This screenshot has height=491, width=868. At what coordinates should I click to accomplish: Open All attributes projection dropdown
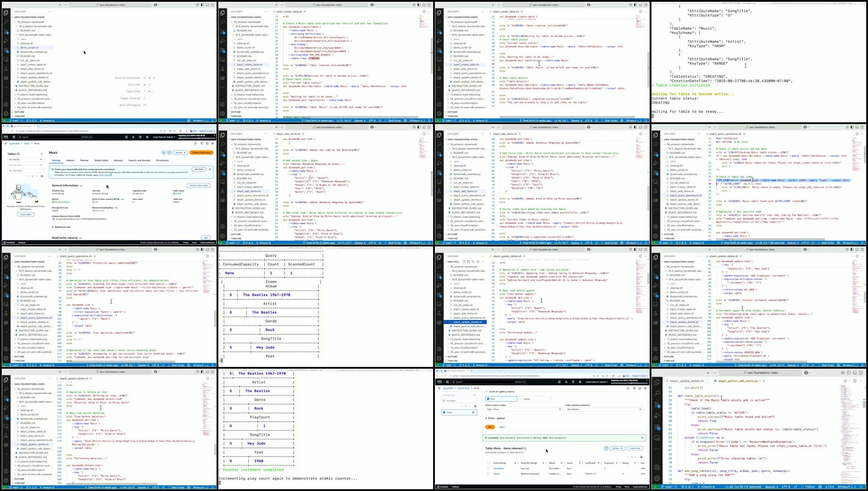click(x=604, y=409)
